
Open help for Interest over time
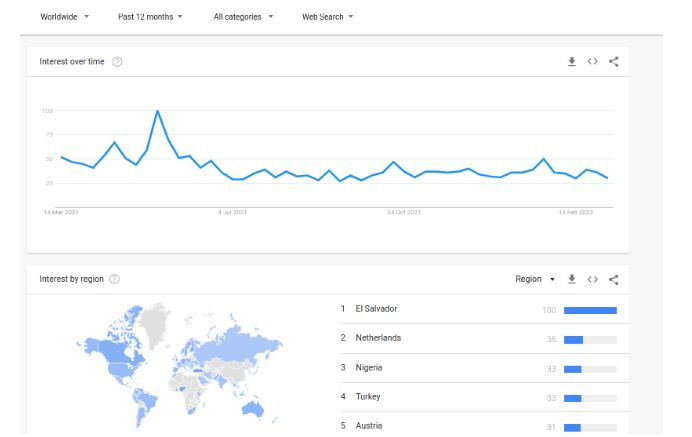click(117, 62)
